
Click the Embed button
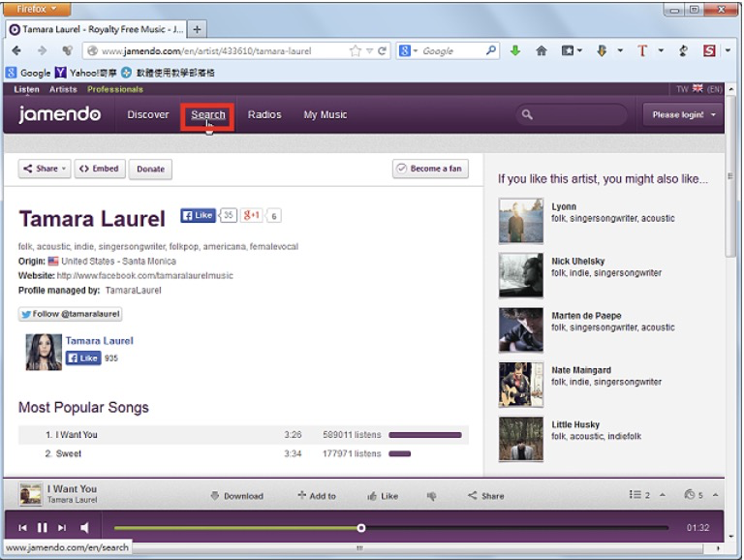pyautogui.click(x=100, y=169)
